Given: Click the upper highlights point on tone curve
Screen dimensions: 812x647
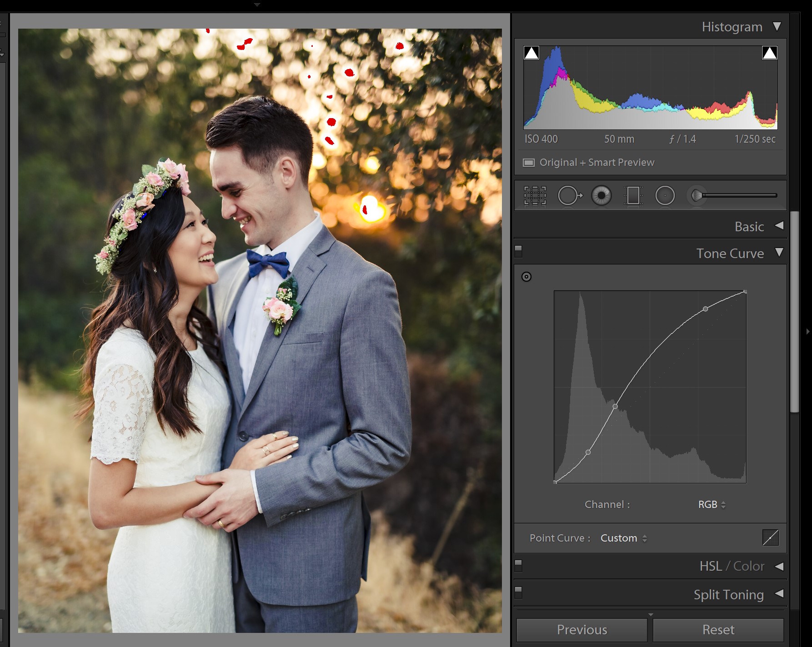Looking at the screenshot, I should click(x=705, y=309).
